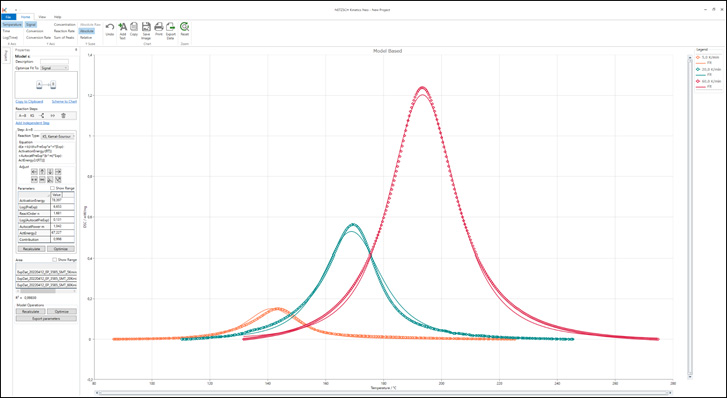Screen dimensions: 727x398
Task: Reset the zoom with the Reset icon
Action: (x=185, y=26)
